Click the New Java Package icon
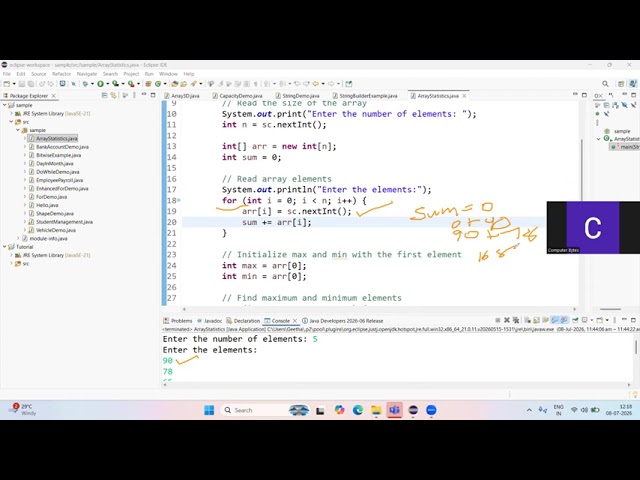Screen dimensions: 640x480 pyautogui.click(x=148, y=84)
